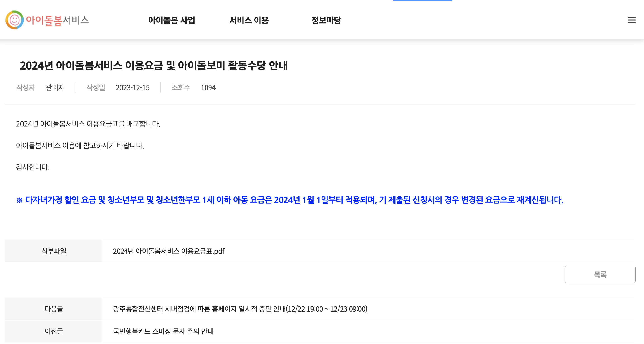Click the blue notice text about 다자녀가정 할인

(289, 200)
